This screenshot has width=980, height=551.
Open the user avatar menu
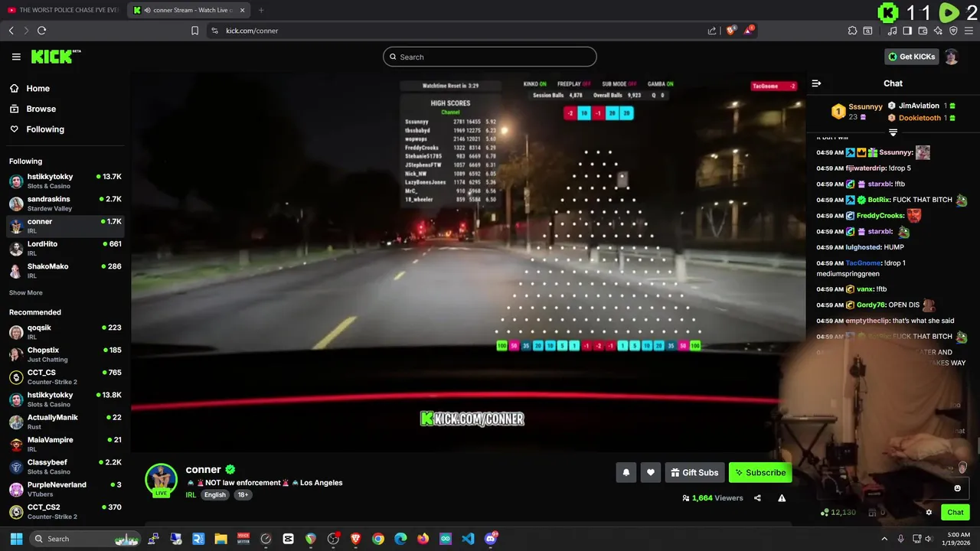(951, 57)
